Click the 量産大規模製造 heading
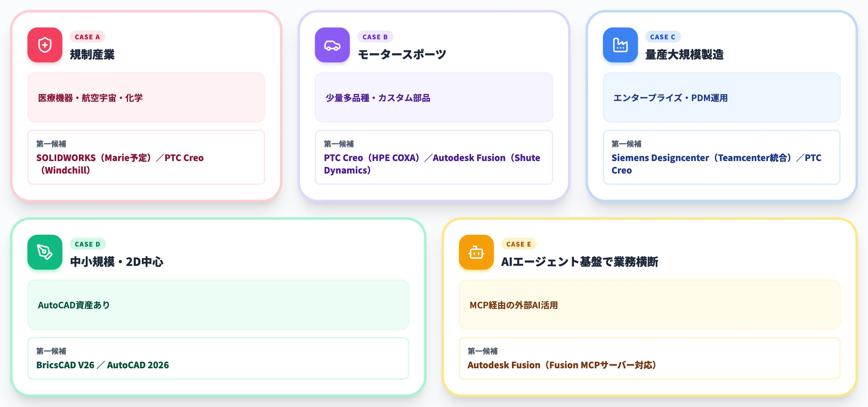This screenshot has width=868, height=407. click(x=684, y=54)
